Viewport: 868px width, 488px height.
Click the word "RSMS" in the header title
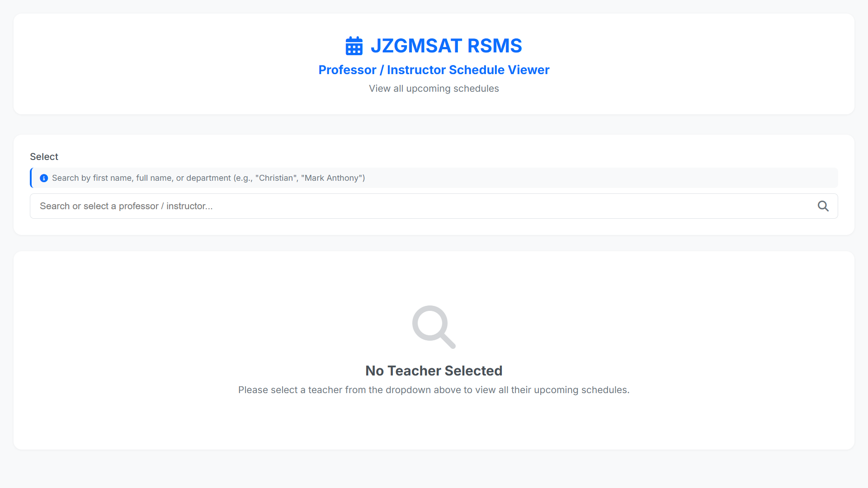click(494, 46)
